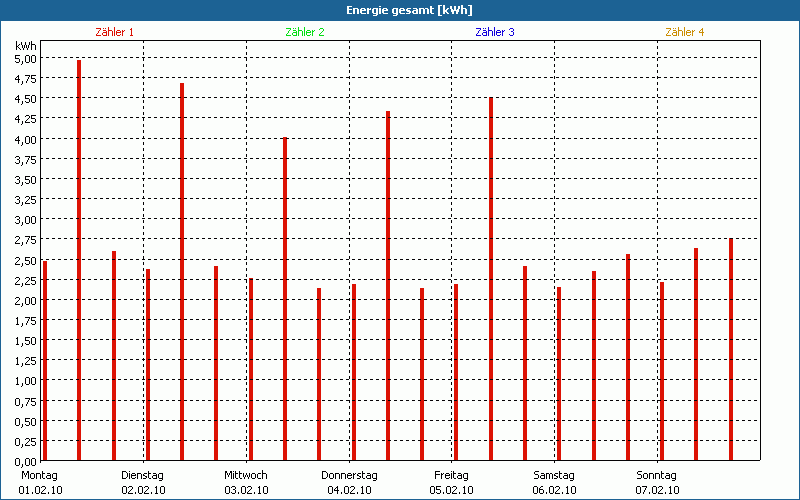Click the kWh unit label above the axis
Viewport: 800px width, 500px height.
point(26,46)
